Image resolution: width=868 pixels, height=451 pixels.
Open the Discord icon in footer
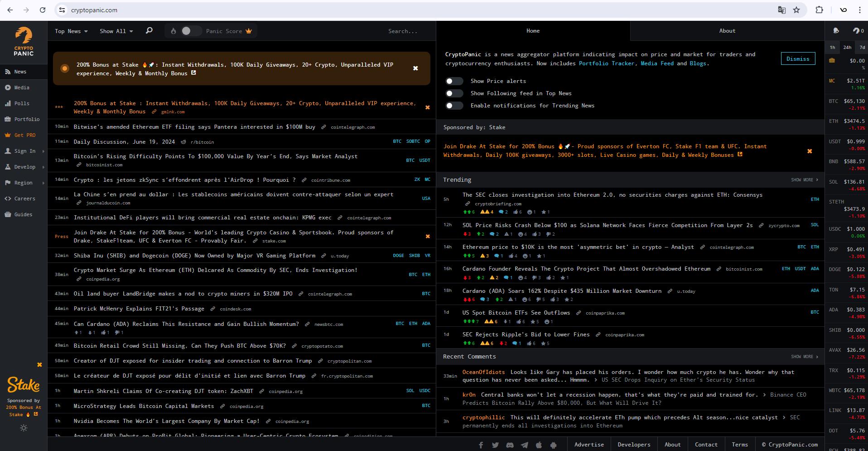[510, 445]
